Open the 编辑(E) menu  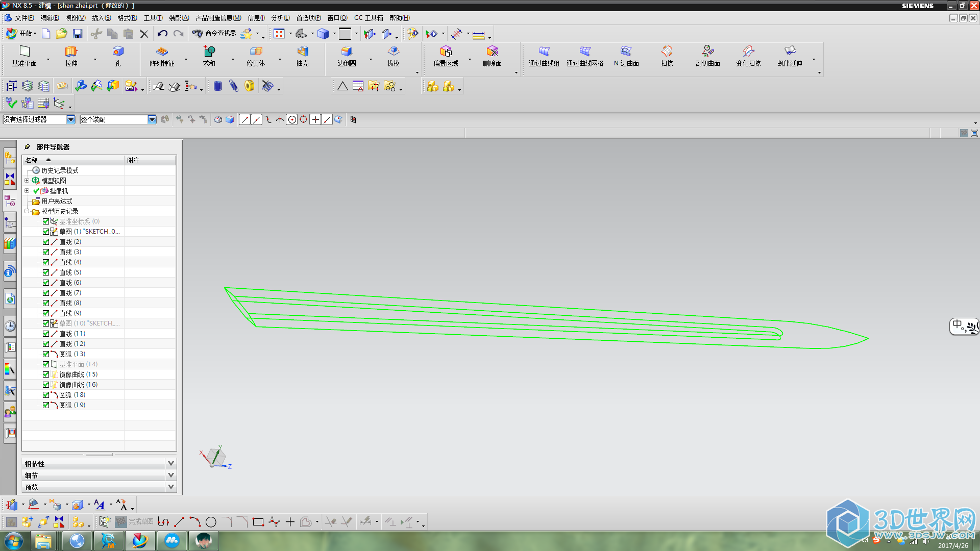pyautogui.click(x=50, y=18)
